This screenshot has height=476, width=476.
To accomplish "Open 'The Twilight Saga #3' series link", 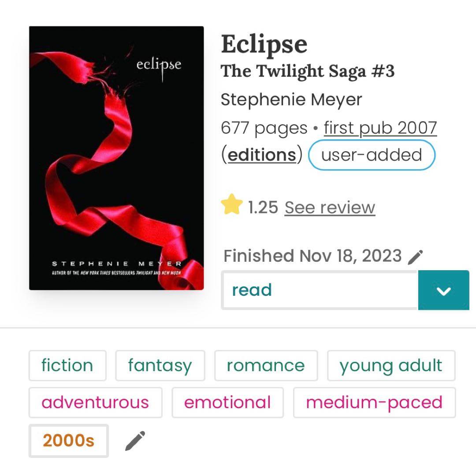I will click(308, 71).
